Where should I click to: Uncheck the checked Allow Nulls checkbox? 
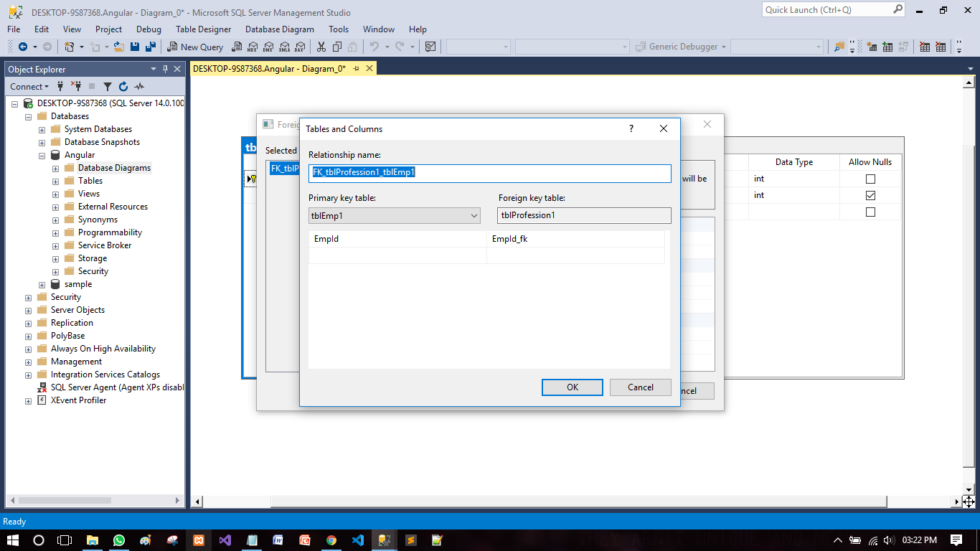point(869,194)
